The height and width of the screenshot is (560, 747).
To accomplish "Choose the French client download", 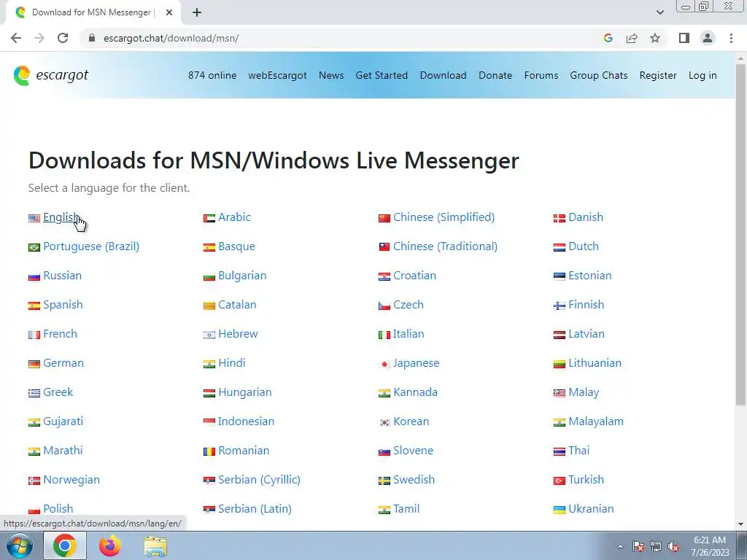I will pos(60,334).
